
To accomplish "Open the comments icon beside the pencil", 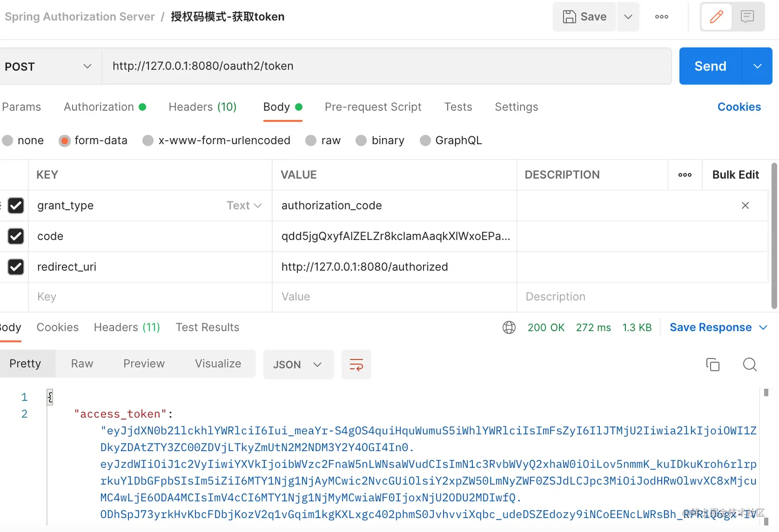I will tap(748, 16).
